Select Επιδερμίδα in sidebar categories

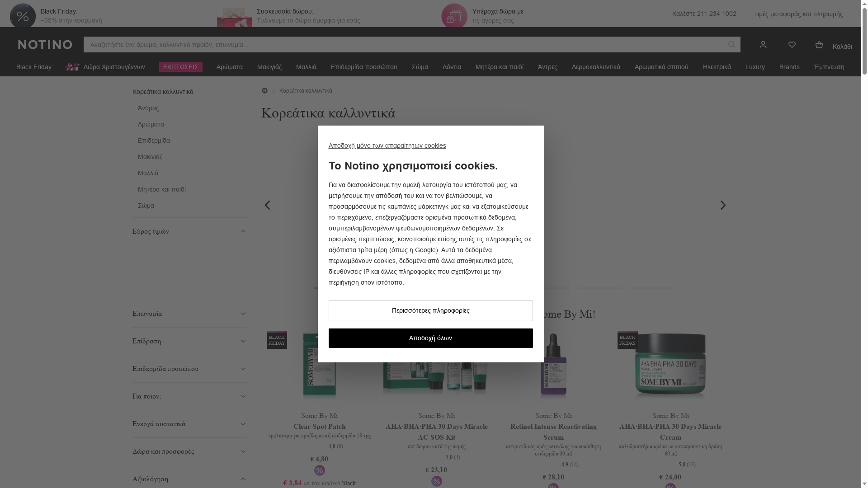pyautogui.click(x=154, y=141)
